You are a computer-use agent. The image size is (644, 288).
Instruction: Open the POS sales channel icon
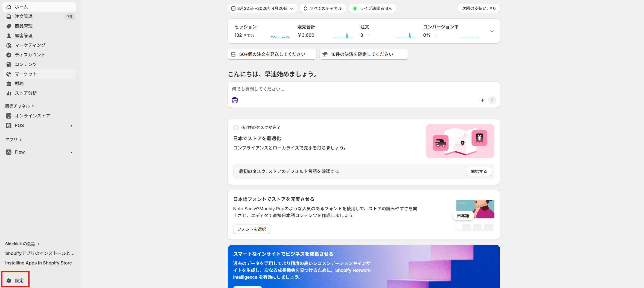pyautogui.click(x=8, y=125)
